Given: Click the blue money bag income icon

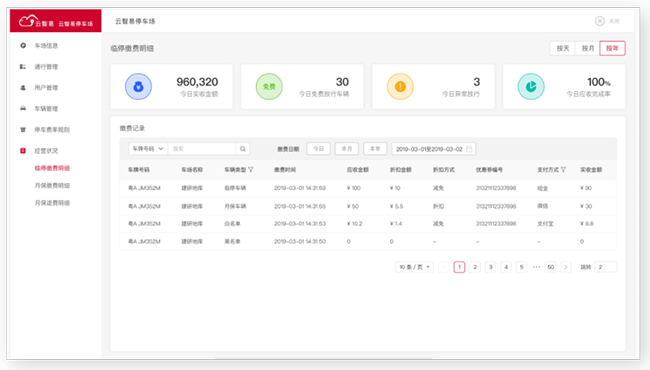Looking at the screenshot, I should tap(138, 87).
